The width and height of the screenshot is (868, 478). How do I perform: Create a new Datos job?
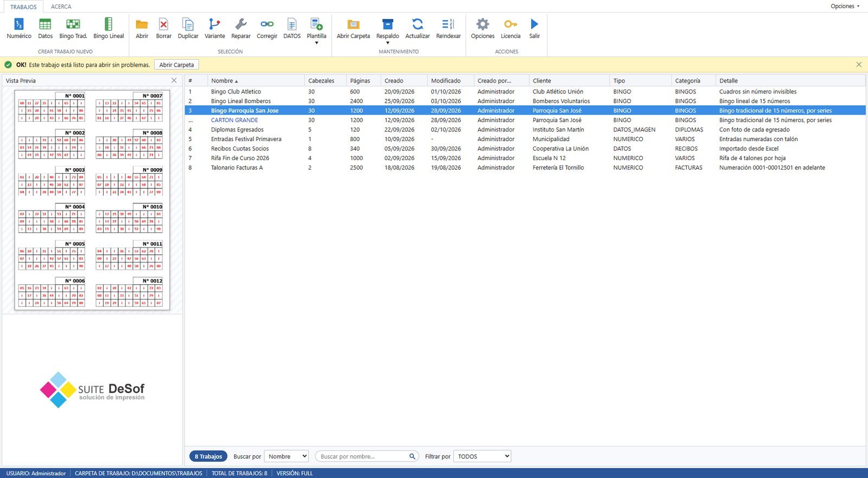pos(45,28)
